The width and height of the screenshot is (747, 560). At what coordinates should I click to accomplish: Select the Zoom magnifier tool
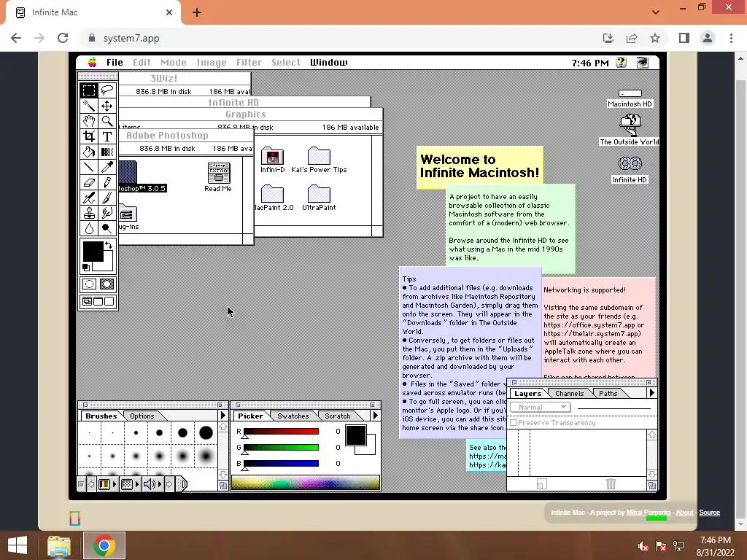tap(107, 121)
